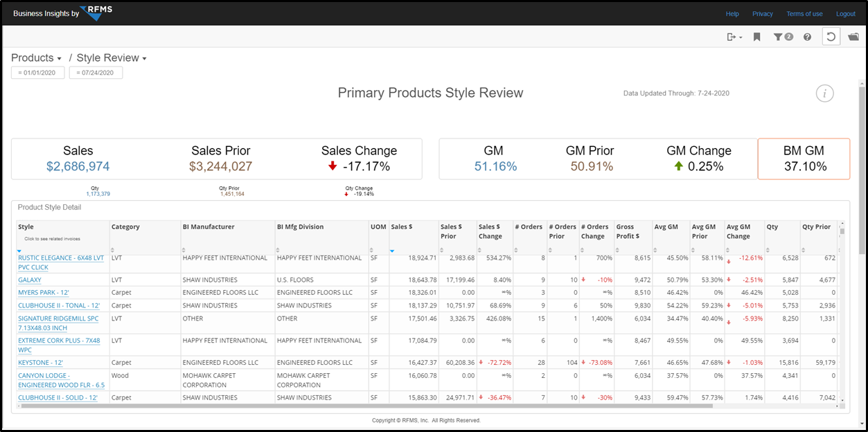Image resolution: width=868 pixels, height=432 pixels.
Task: Open the EXTREME CORK PLUS - 7X48 WPC link
Action: [59, 345]
